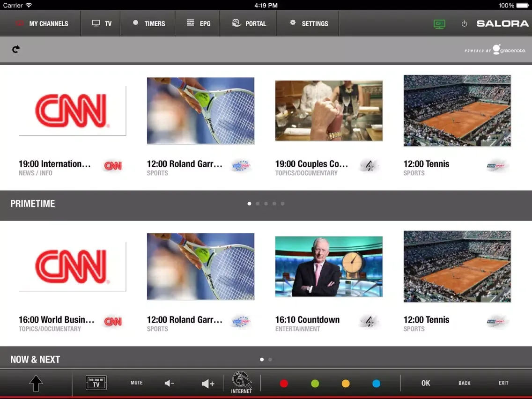This screenshot has width=532, height=399.
Task: Open the Timers tab
Action: [148, 23]
